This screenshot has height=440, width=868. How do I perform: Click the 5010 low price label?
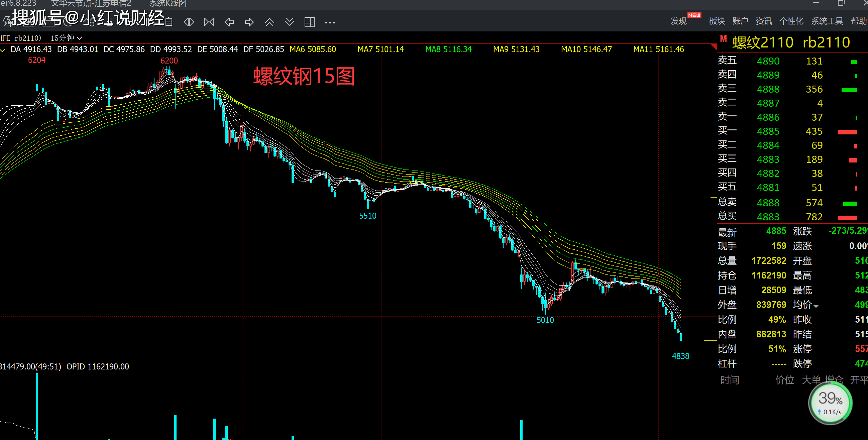click(x=545, y=320)
